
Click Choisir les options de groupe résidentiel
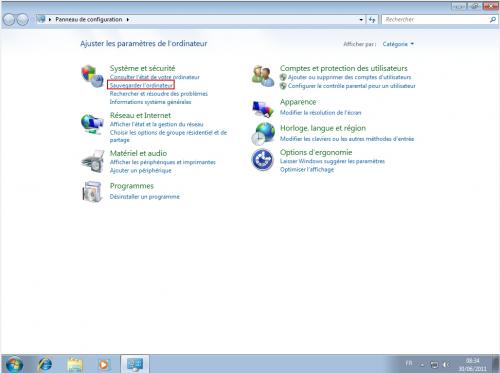168,136
